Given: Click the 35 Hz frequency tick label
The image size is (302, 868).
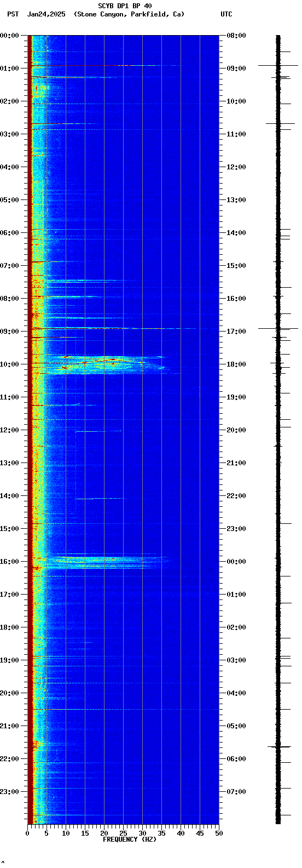Looking at the screenshot, I should point(161,833).
